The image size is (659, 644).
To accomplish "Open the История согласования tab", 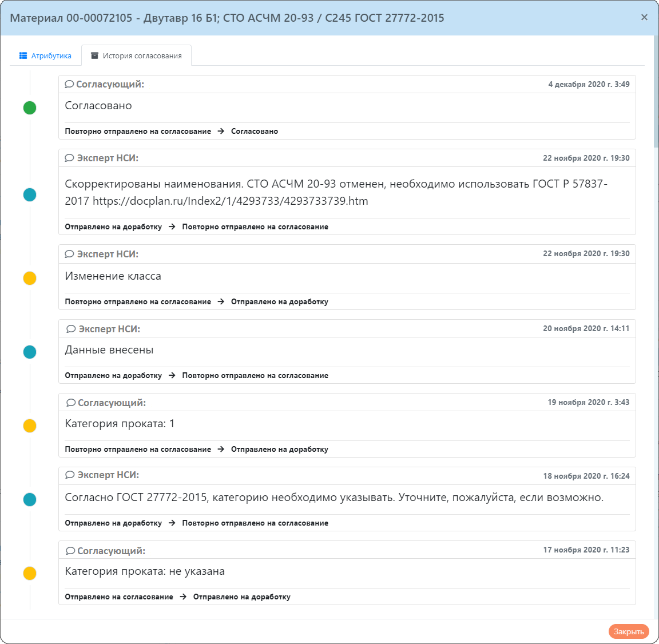I will (x=136, y=56).
